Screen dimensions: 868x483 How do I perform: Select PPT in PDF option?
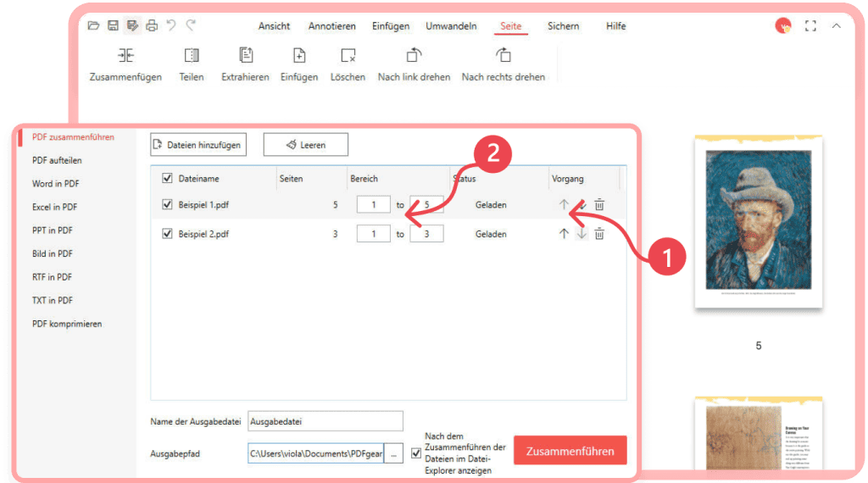(52, 230)
